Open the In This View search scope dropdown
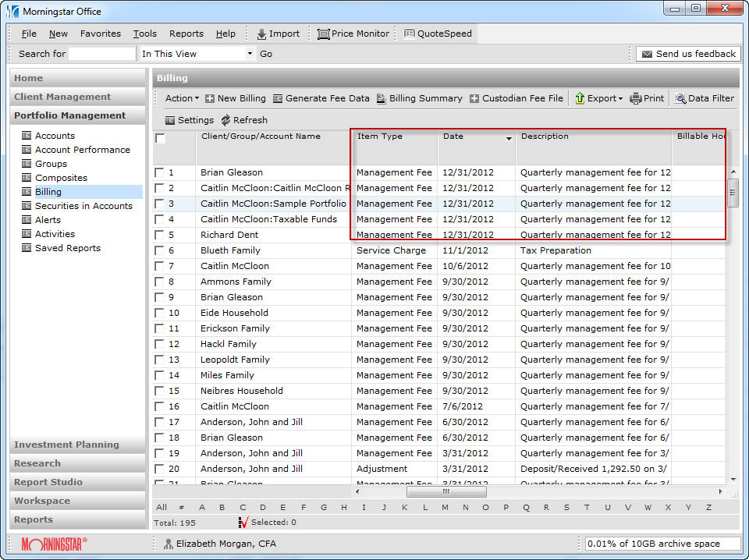Image resolution: width=749 pixels, height=560 pixels. pyautogui.click(x=250, y=54)
